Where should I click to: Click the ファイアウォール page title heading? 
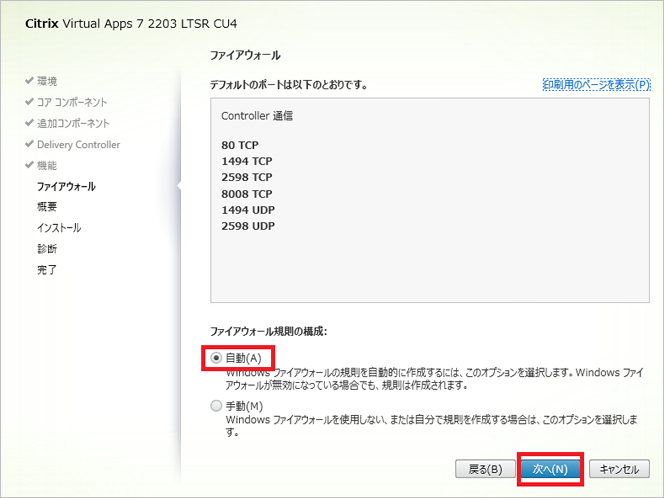pos(245,55)
